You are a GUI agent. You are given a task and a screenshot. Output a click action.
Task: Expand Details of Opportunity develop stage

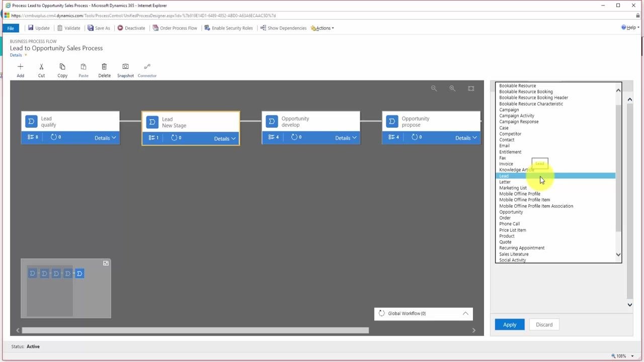pyautogui.click(x=346, y=138)
